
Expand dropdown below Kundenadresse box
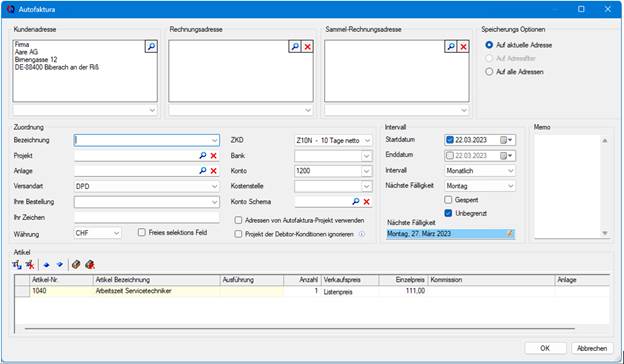click(x=152, y=110)
